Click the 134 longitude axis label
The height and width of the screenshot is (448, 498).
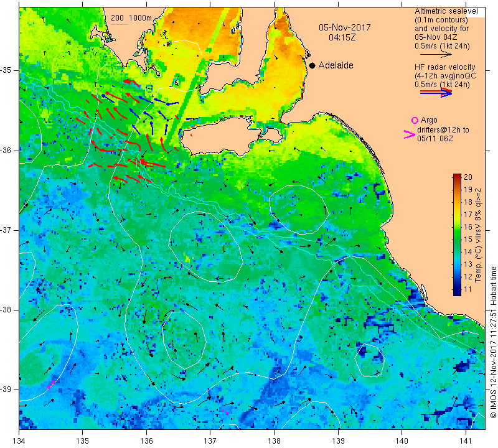19,441
